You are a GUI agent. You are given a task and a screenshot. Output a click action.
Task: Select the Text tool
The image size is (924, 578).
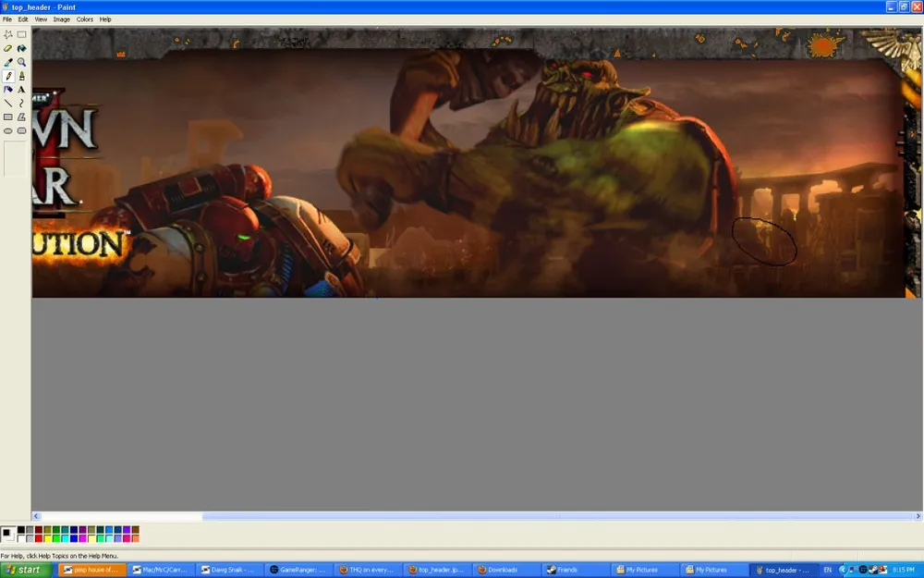(x=22, y=90)
